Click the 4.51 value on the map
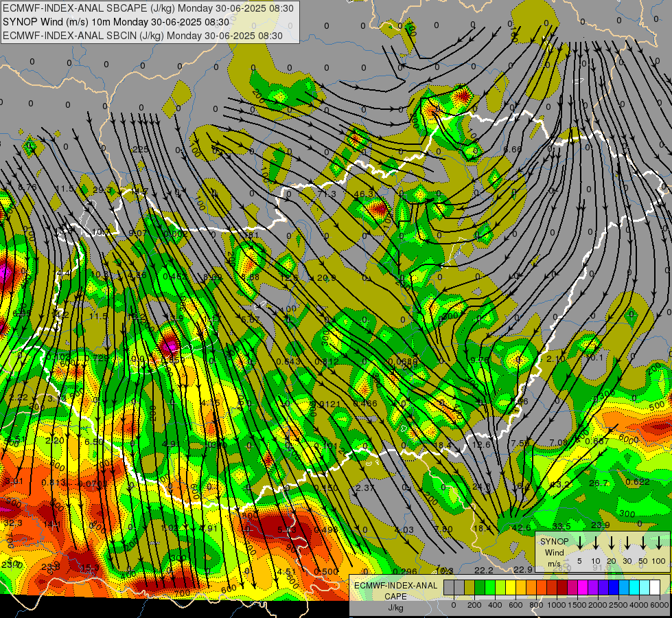This screenshot has height=618, width=672. pos(286,572)
